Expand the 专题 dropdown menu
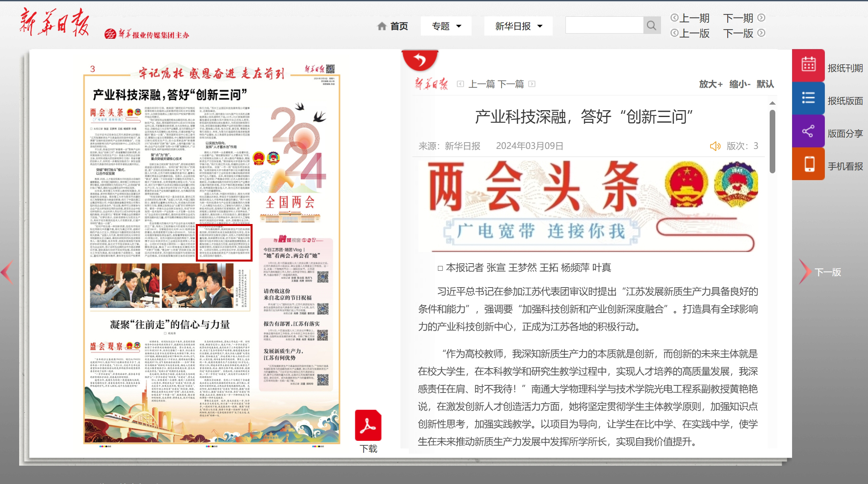The image size is (868, 484). pyautogui.click(x=446, y=26)
